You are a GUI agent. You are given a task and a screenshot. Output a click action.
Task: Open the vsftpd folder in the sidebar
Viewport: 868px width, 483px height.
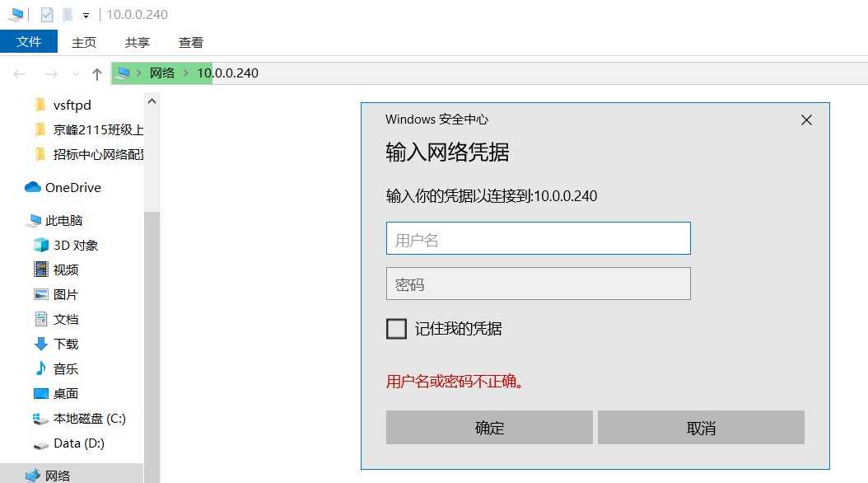pos(72,105)
